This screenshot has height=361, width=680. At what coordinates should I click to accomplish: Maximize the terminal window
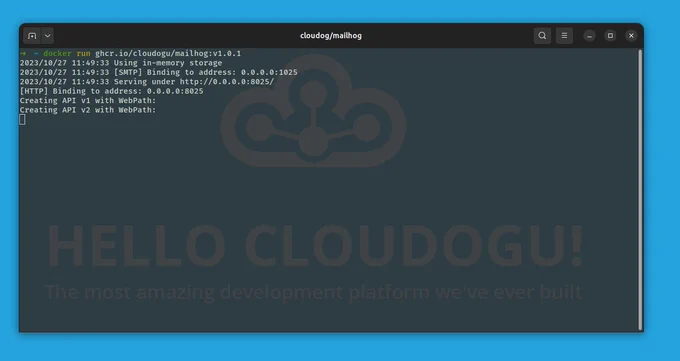[610, 36]
